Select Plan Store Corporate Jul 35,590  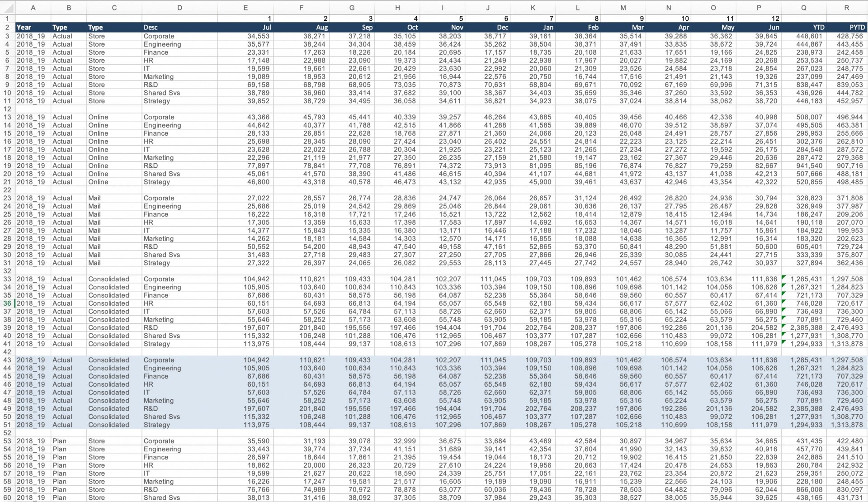245,441
